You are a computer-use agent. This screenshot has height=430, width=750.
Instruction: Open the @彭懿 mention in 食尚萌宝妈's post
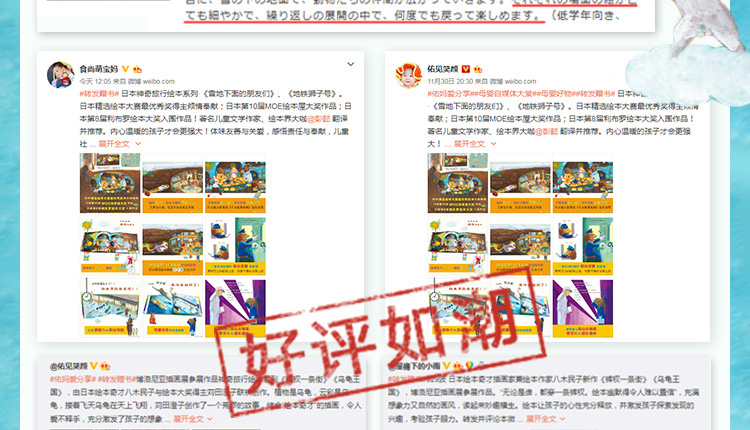[x=319, y=119]
